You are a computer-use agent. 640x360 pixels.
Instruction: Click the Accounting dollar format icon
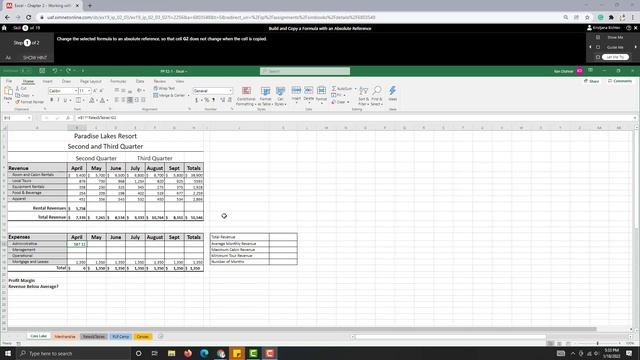coord(196,100)
